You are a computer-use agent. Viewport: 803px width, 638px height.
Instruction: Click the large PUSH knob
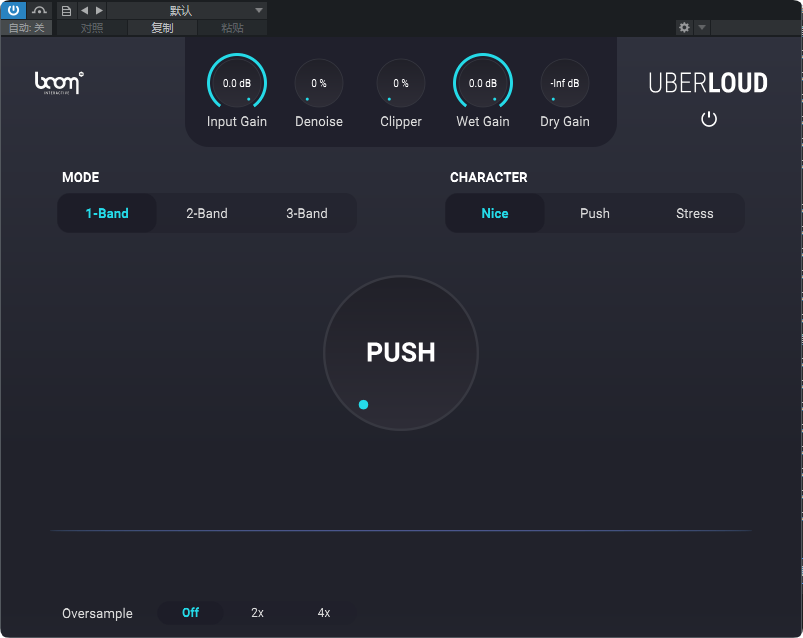401,353
